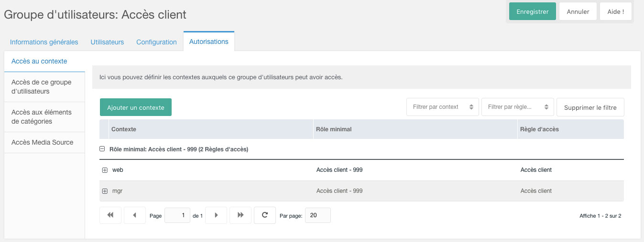
Task: Click the page number input field
Action: coord(177,215)
